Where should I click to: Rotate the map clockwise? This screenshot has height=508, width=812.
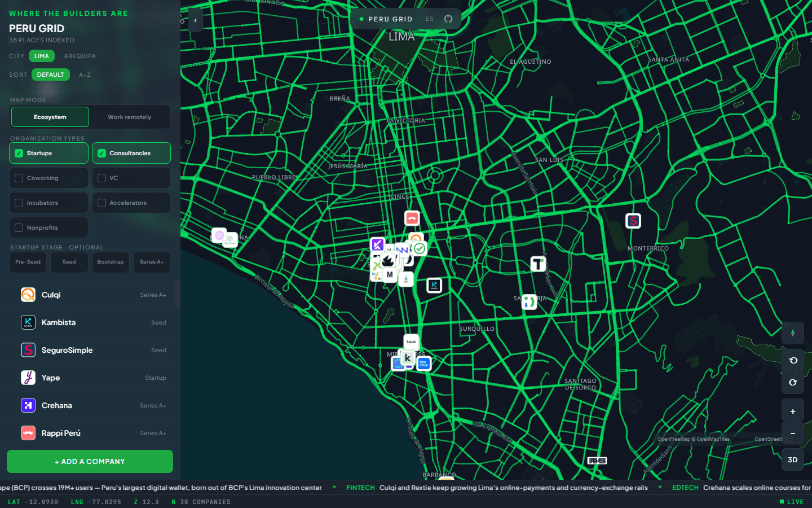pyautogui.click(x=792, y=383)
